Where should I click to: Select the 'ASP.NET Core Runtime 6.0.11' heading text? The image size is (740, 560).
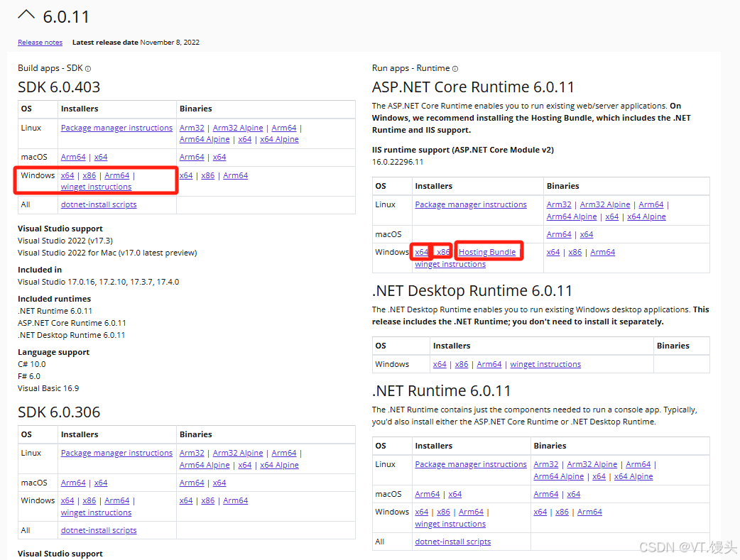pyautogui.click(x=474, y=87)
